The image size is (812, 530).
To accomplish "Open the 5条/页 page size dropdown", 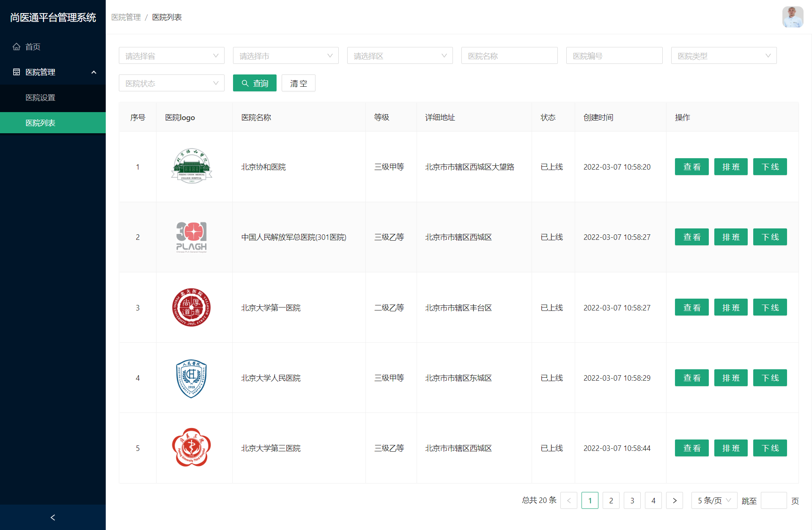I will [714, 500].
